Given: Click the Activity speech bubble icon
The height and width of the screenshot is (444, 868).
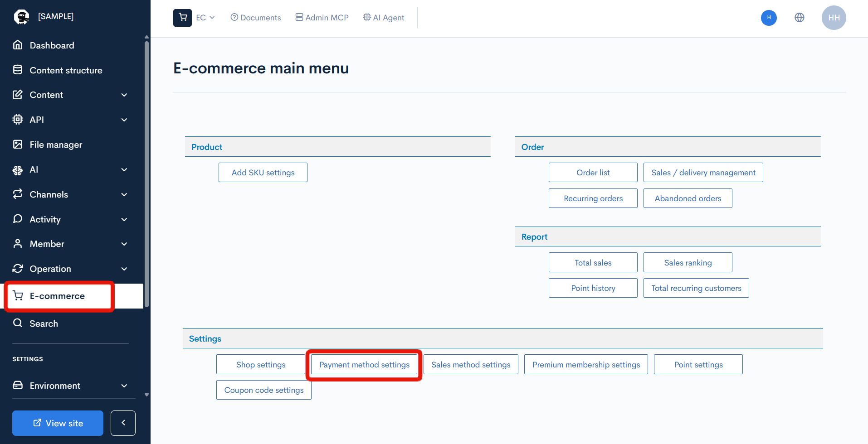Looking at the screenshot, I should click(x=18, y=219).
